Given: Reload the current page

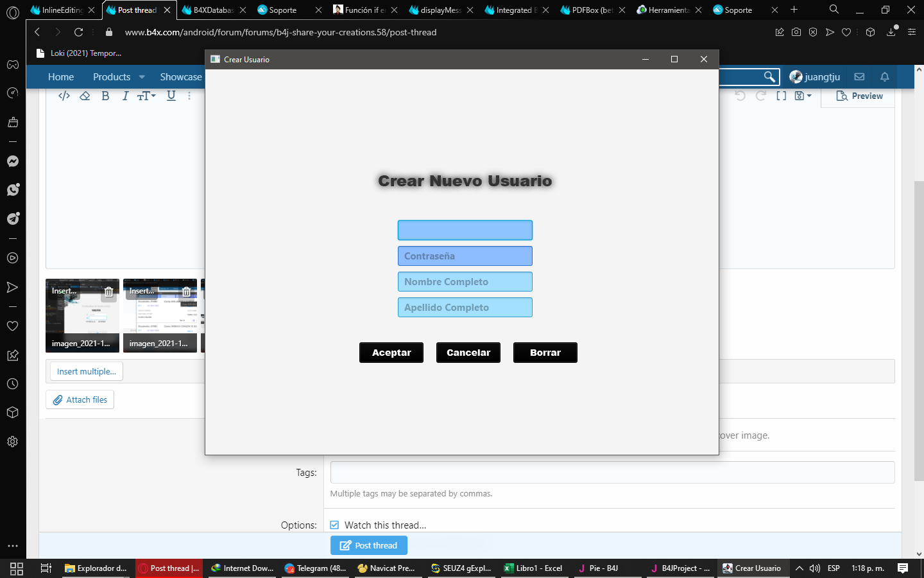Looking at the screenshot, I should 78,32.
